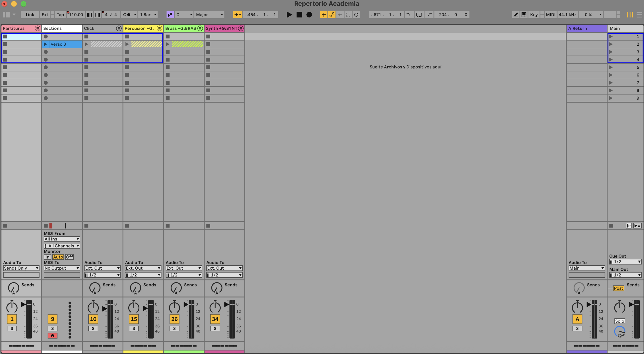Toggle Follow playback arrow icon

click(237, 14)
